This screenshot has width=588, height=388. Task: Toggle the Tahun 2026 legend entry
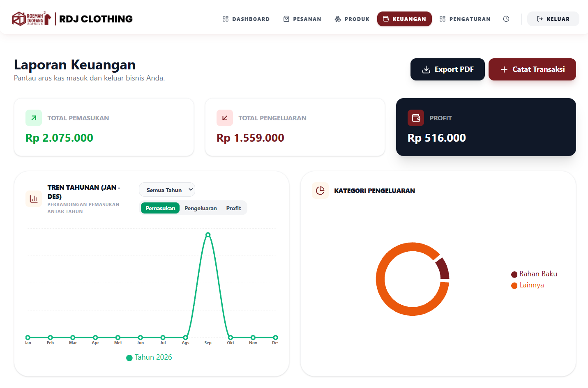pyautogui.click(x=149, y=357)
